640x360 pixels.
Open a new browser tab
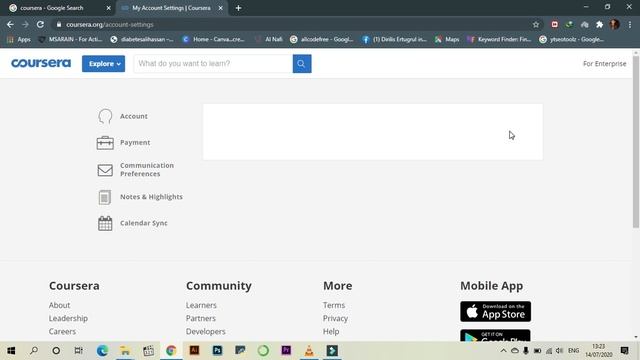238,8
